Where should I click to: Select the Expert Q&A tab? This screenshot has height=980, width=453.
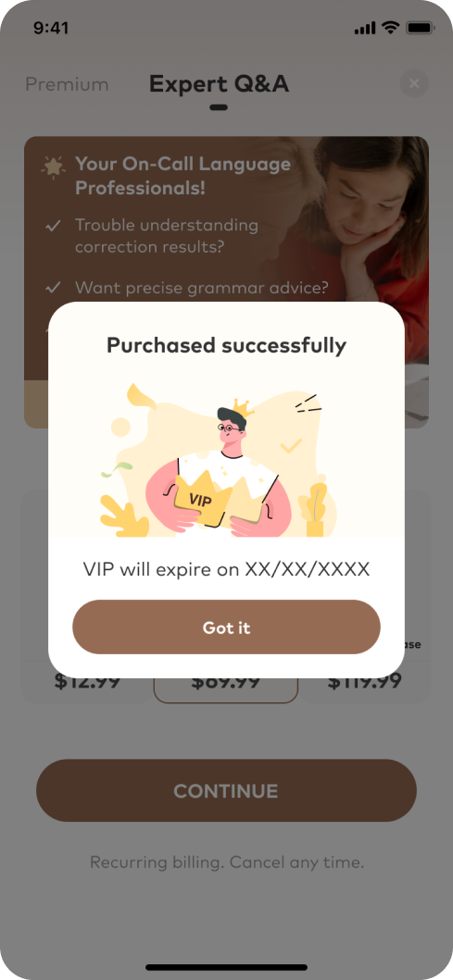click(x=219, y=84)
